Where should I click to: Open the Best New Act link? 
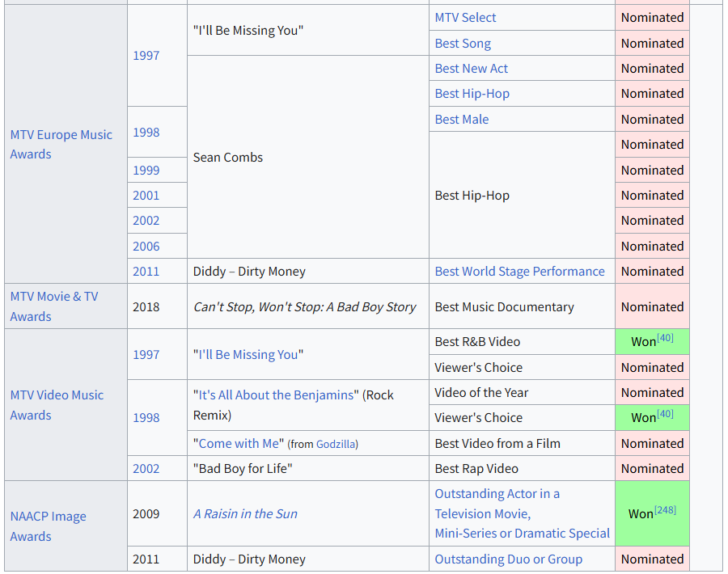pos(471,68)
